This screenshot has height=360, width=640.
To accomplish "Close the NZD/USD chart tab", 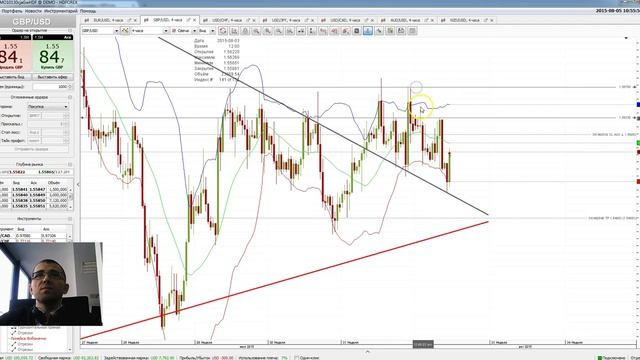I will (x=491, y=20).
